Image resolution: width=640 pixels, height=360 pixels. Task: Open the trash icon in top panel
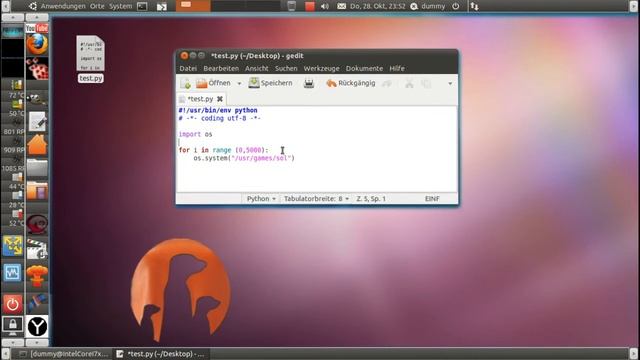click(x=291, y=6)
